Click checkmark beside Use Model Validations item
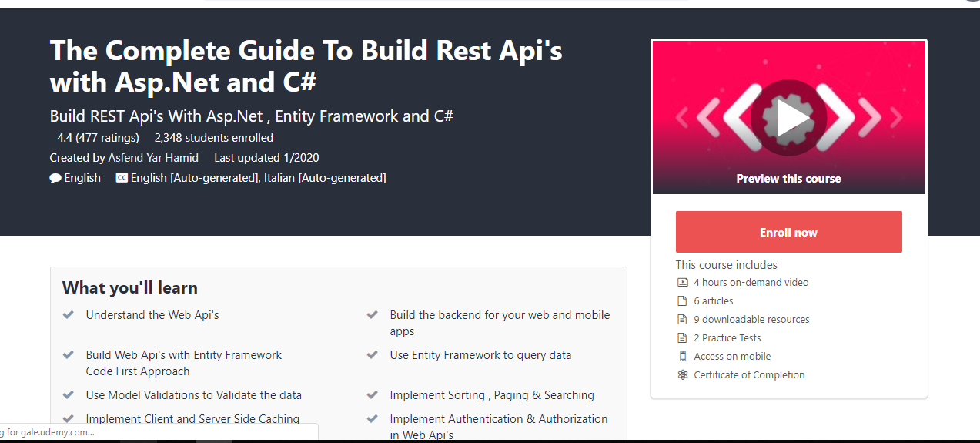The height and width of the screenshot is (443, 980). tap(69, 395)
